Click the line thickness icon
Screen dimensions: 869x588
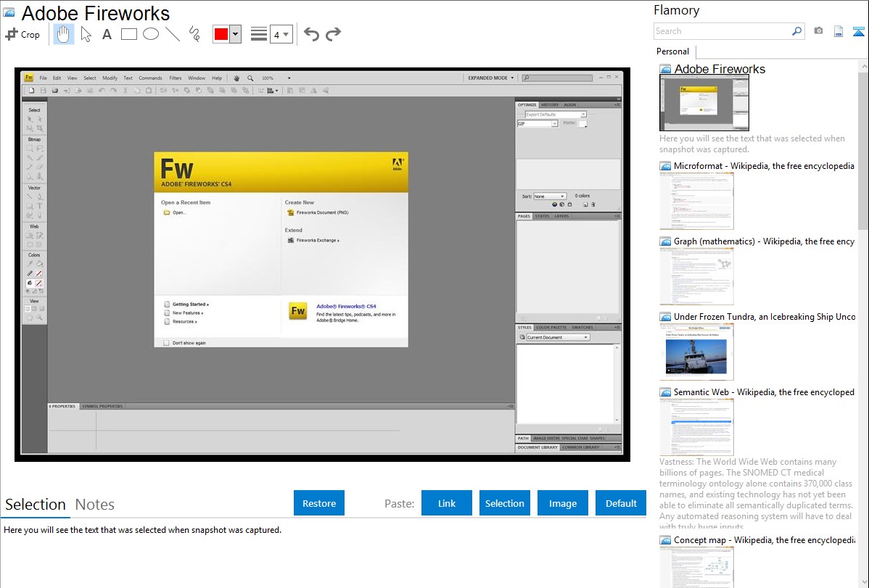[x=259, y=34]
